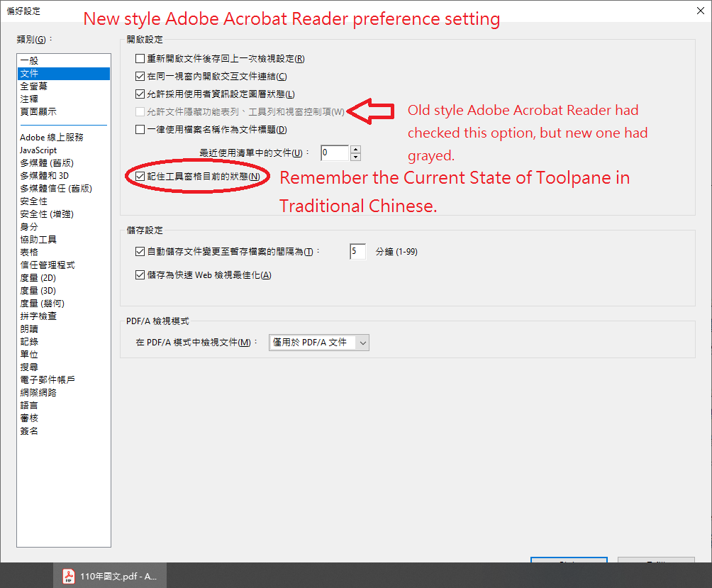
Task: Uncheck 在同一視窗內開啟交互文件連結
Action: click(x=140, y=76)
